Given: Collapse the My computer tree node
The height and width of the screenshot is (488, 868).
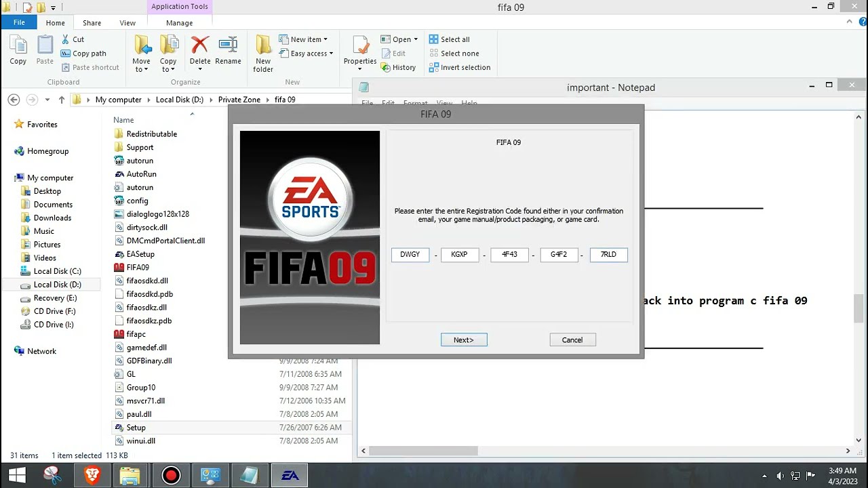Looking at the screenshot, I should click(7, 178).
